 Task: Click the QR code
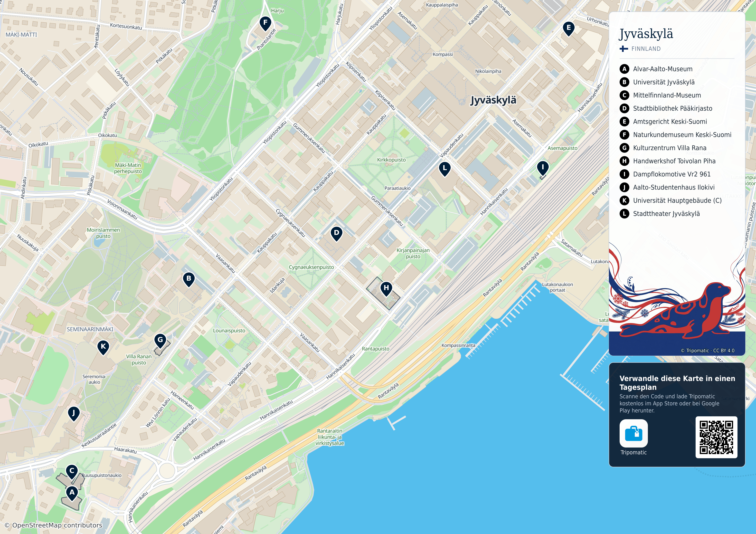coord(716,437)
